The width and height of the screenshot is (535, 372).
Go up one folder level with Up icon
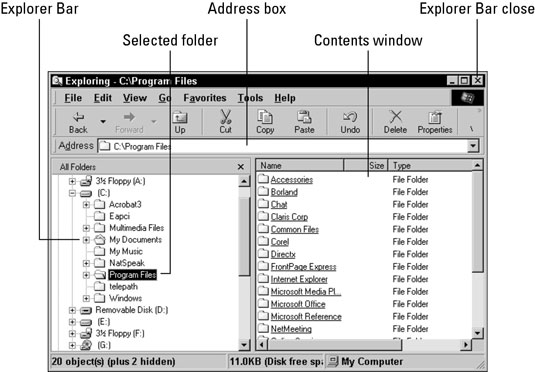pyautogui.click(x=180, y=118)
